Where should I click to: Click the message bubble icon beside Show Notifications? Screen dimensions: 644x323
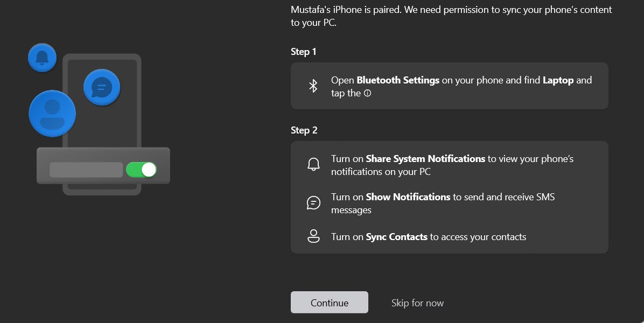point(313,203)
